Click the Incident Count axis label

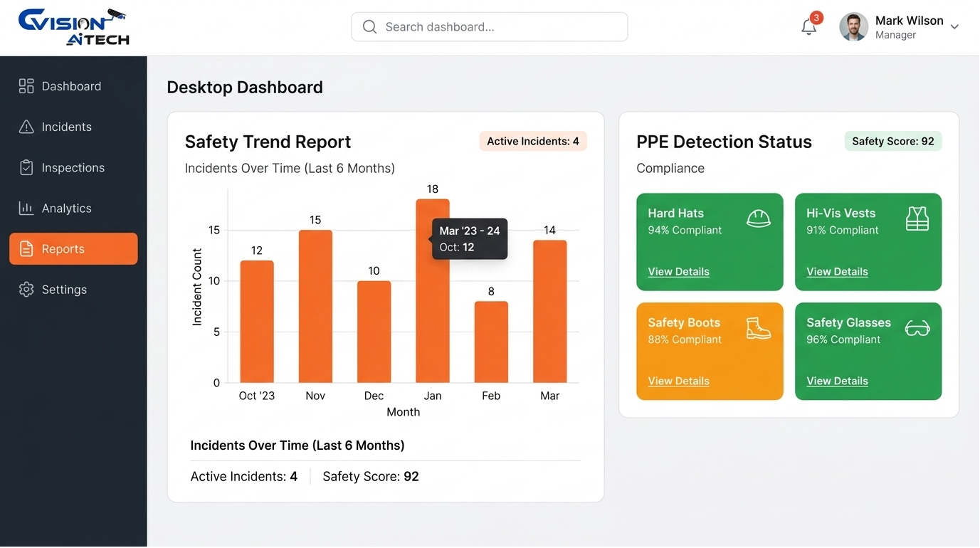coord(198,287)
